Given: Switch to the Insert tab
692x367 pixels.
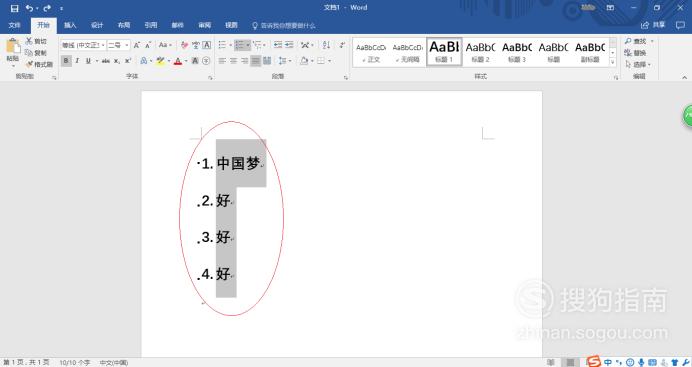Looking at the screenshot, I should 70,25.
